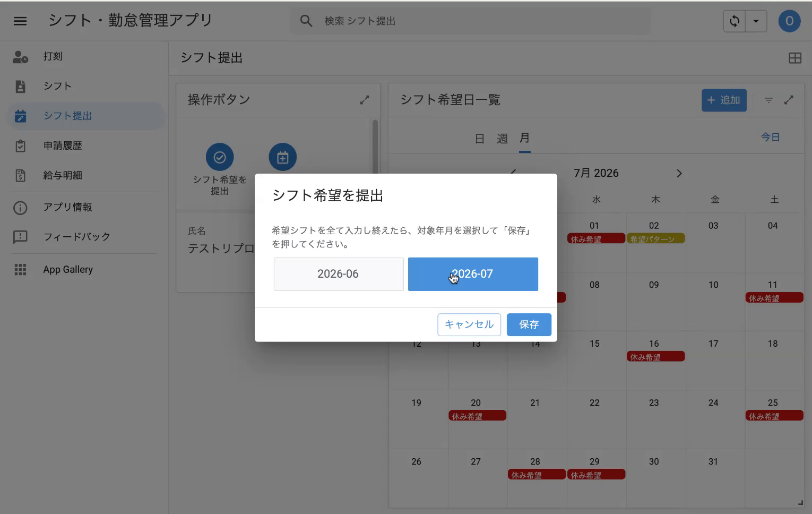
Task: Switch calendar to 日 view
Action: coord(479,139)
